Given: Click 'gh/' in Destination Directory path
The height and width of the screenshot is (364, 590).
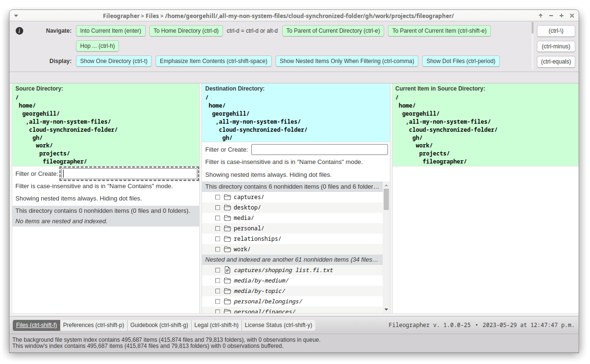Looking at the screenshot, I should [x=227, y=138].
